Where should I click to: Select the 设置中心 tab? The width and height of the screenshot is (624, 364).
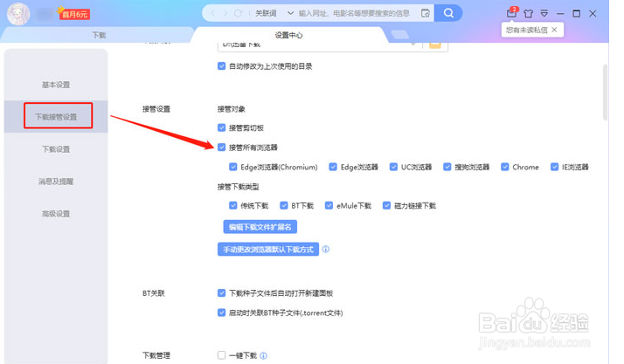(x=288, y=35)
